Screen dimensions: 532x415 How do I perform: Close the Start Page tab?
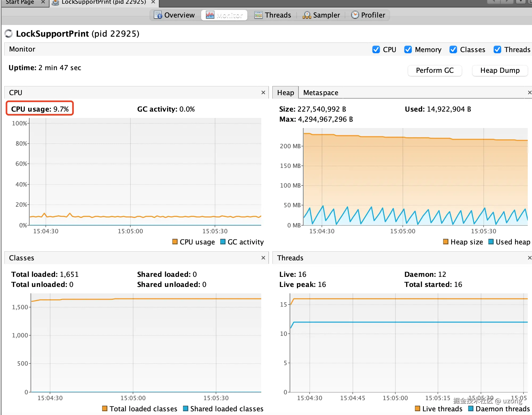(43, 2)
